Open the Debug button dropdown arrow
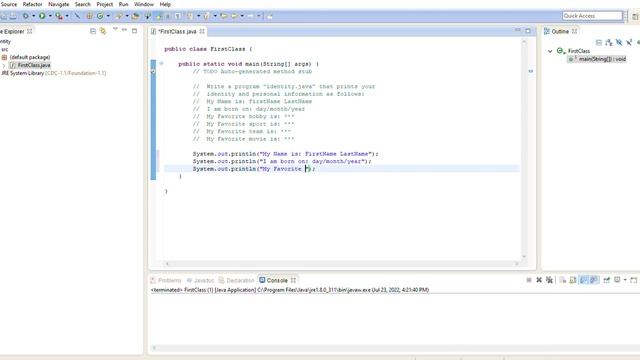Viewport: 640px width, 360px height. (x=33, y=16)
